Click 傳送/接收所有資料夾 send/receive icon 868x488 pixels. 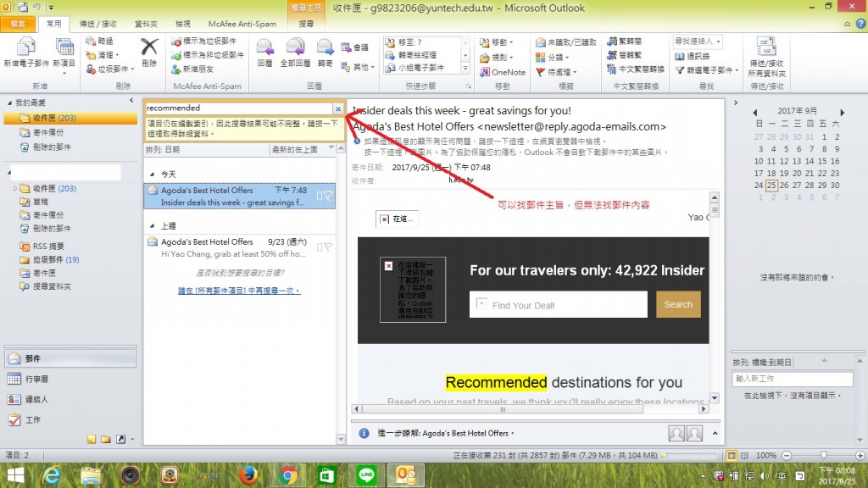pyautogui.click(x=766, y=58)
